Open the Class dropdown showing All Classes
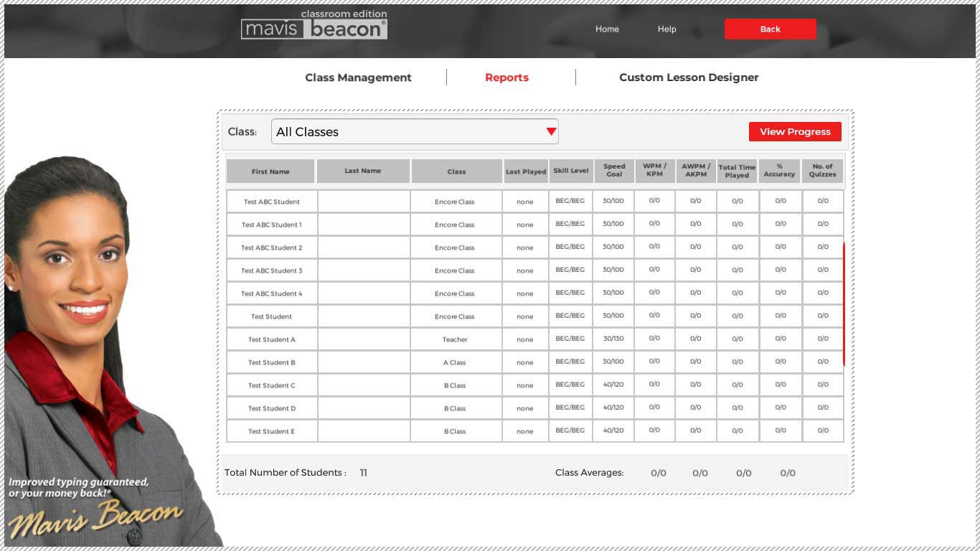 click(415, 131)
